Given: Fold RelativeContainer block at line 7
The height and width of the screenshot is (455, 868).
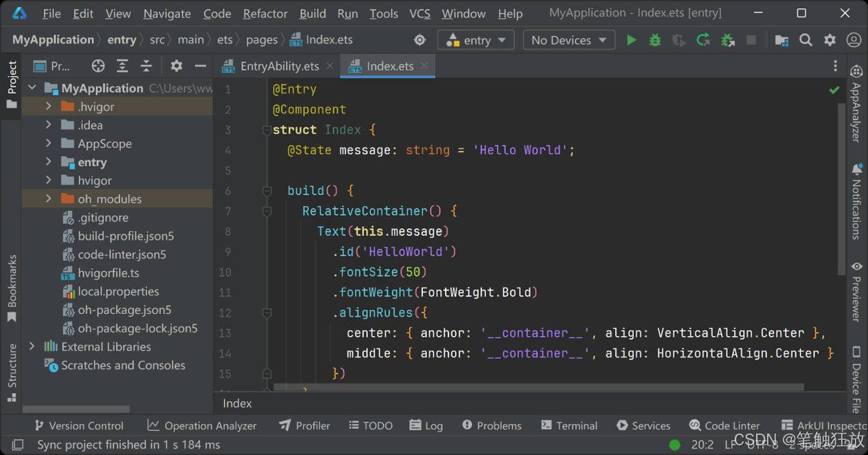Looking at the screenshot, I should point(267,211).
